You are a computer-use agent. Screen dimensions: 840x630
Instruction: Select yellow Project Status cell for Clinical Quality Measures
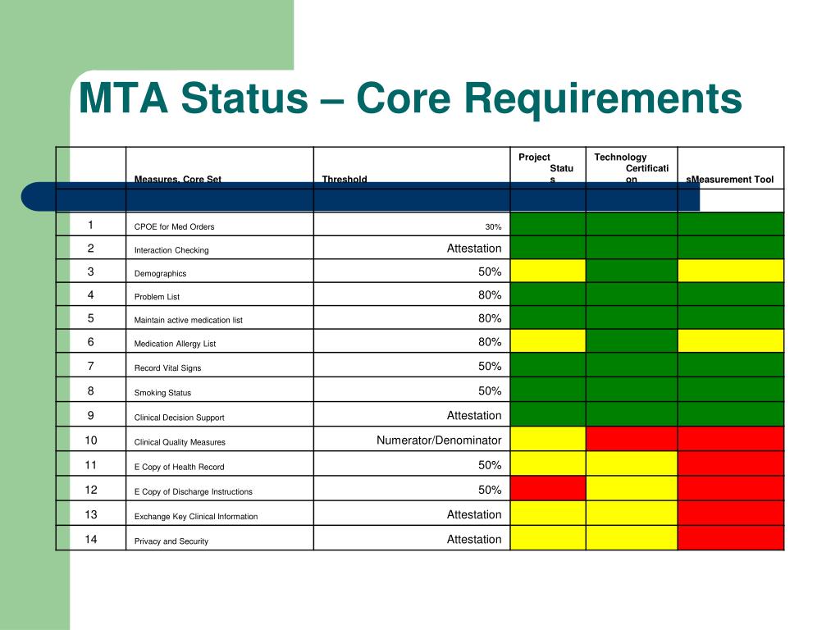(548, 440)
